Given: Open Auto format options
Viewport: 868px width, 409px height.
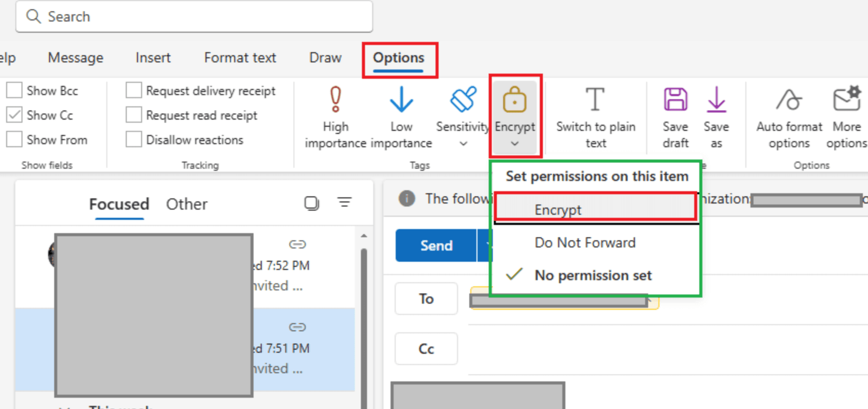Looking at the screenshot, I should (789, 100).
